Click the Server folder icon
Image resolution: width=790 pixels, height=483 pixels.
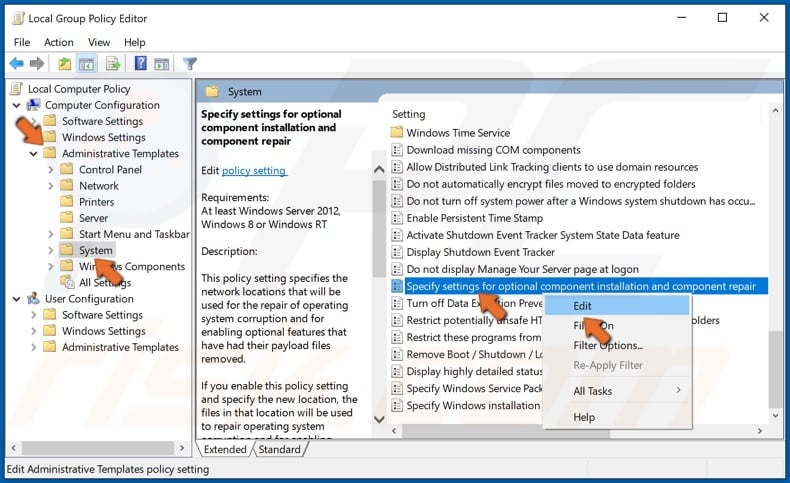[67, 218]
